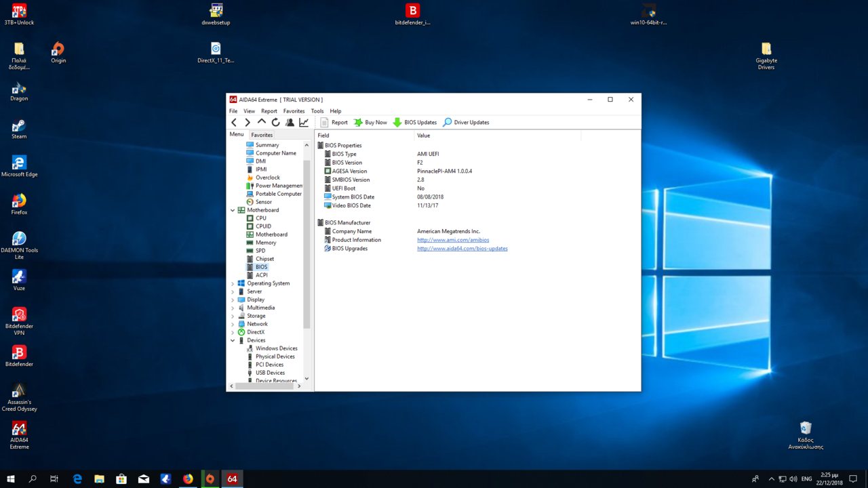
Task: Expand the DirectX tree node
Action: [x=233, y=332]
